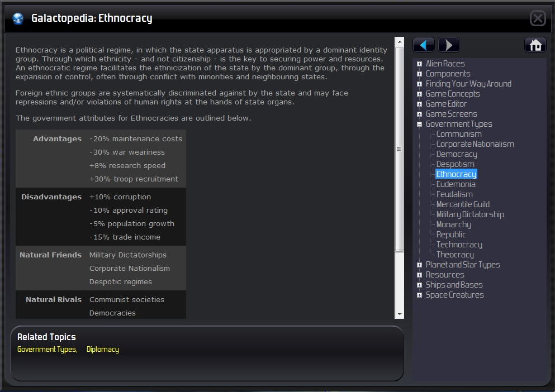Click '-5% population growth' text
This screenshot has width=555, height=392.
(x=132, y=223)
